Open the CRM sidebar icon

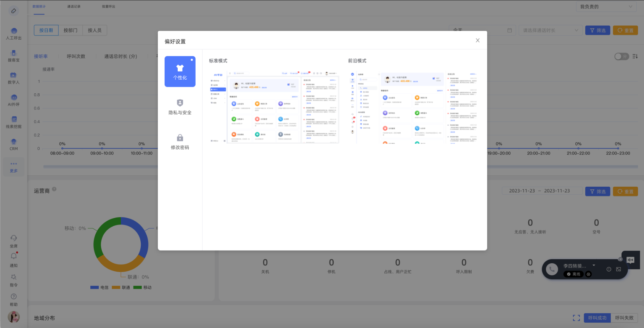[x=14, y=144]
